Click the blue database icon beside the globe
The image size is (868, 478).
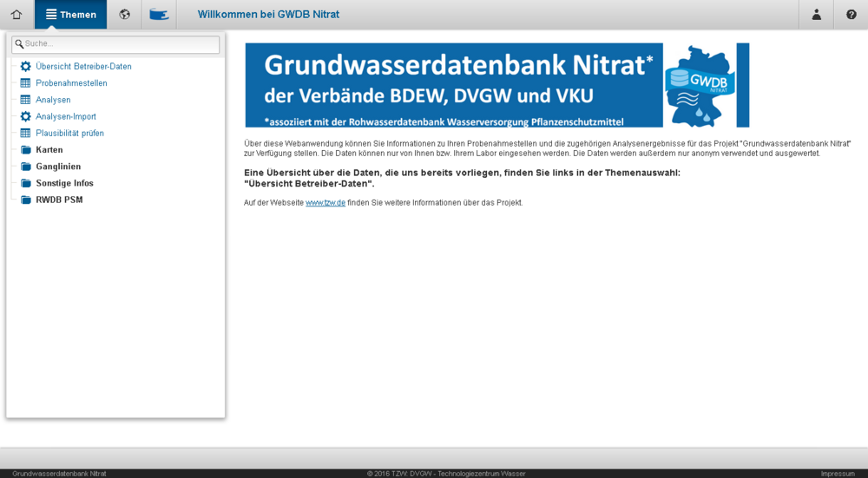[x=159, y=15]
